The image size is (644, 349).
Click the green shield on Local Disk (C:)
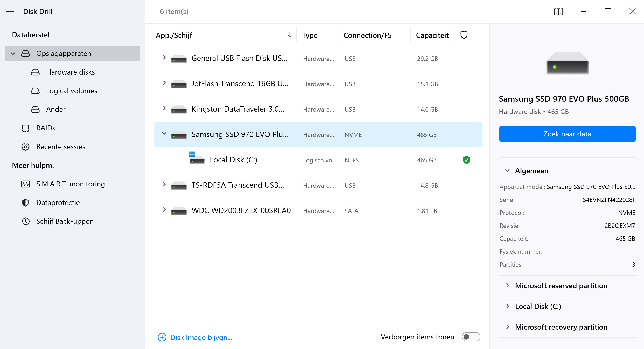pyautogui.click(x=466, y=160)
